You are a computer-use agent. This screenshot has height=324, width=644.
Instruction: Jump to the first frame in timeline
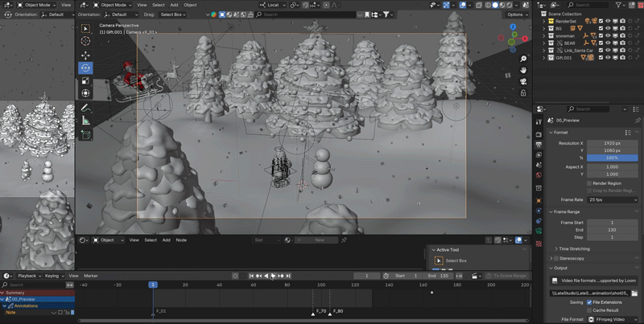(251, 276)
